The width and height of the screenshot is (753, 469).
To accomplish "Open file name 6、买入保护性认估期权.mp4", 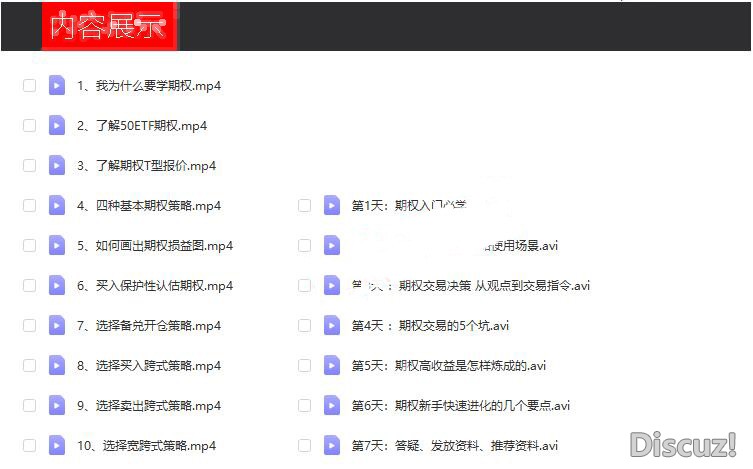I will click(x=155, y=286).
